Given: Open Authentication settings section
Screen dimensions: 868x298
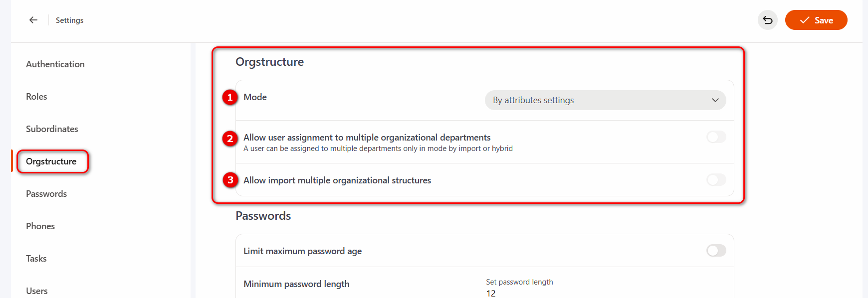Looking at the screenshot, I should click(55, 64).
